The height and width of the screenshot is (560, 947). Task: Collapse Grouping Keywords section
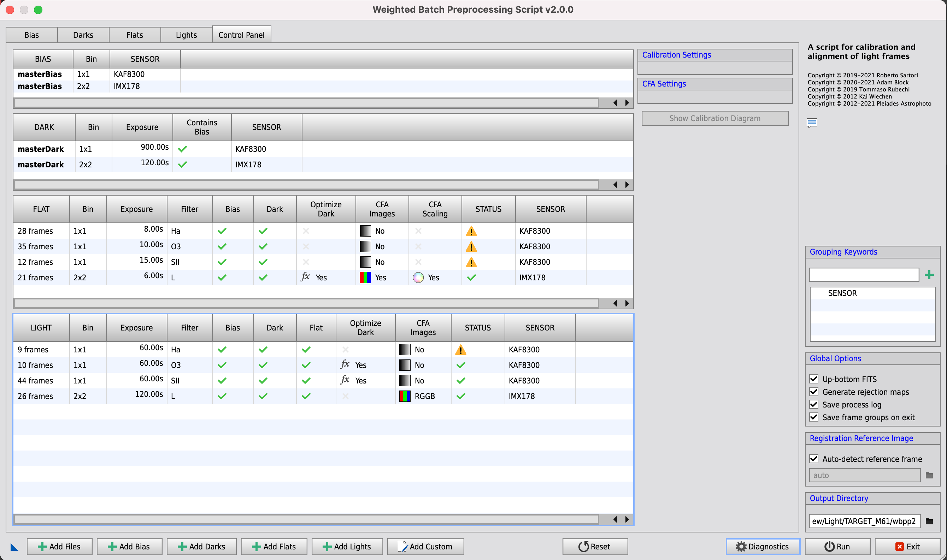point(872,252)
